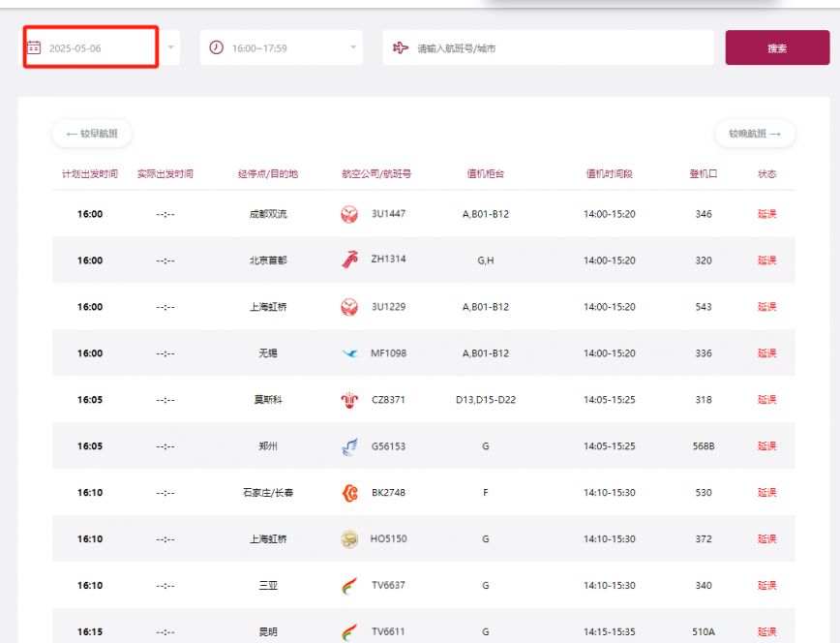Image resolution: width=840 pixels, height=643 pixels.
Task: Click destination 无锡
Action: (x=268, y=353)
